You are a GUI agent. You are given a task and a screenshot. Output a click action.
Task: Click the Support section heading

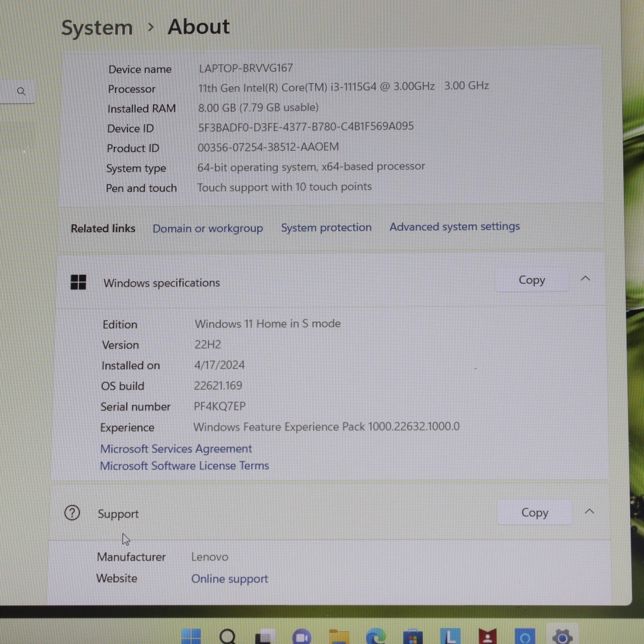click(x=118, y=514)
